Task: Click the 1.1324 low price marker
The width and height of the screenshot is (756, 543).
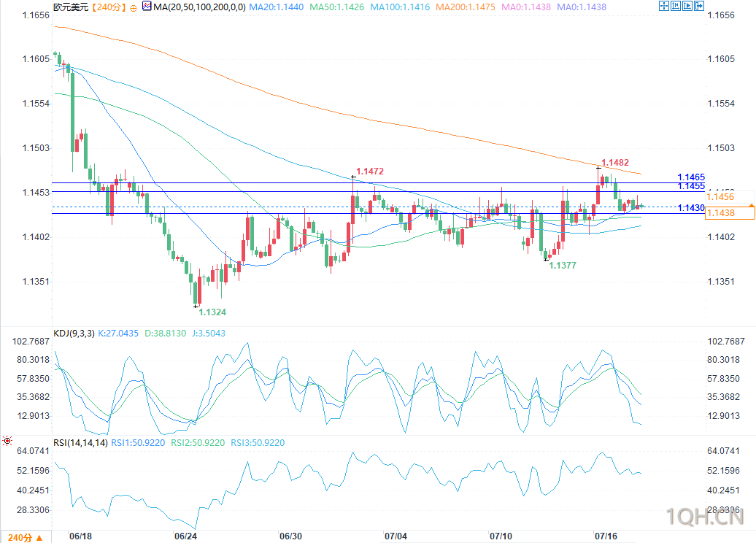Action: tap(212, 312)
